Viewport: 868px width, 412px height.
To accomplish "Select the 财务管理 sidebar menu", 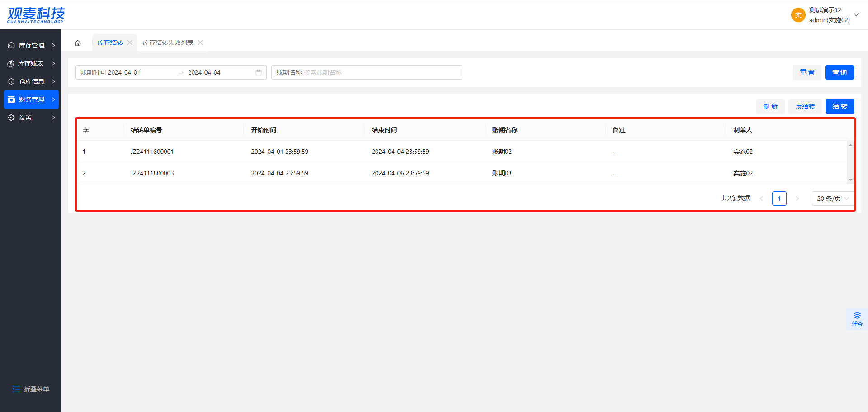I will pyautogui.click(x=31, y=99).
